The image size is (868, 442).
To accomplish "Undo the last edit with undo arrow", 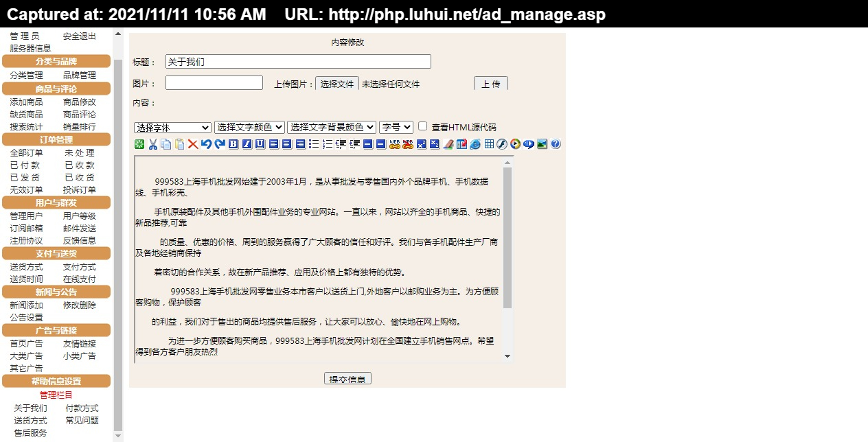I will [206, 144].
